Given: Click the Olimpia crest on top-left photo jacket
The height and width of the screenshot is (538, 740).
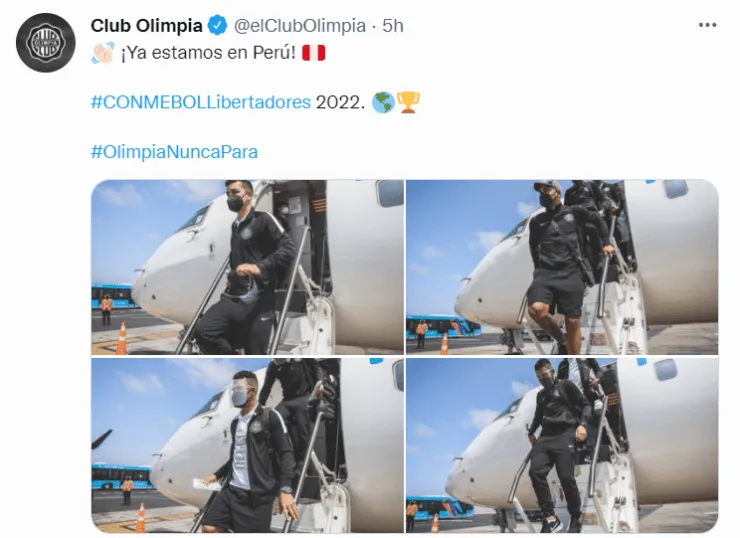Looking at the screenshot, I should [246, 233].
